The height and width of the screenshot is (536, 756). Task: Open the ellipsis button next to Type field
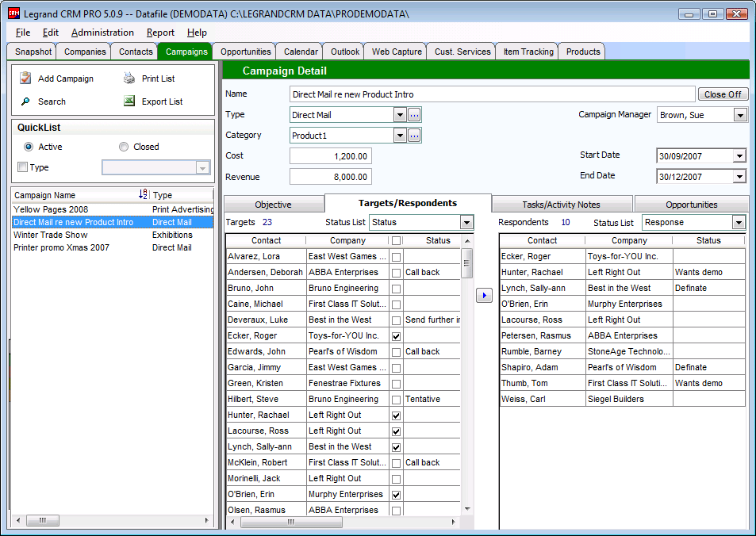click(414, 115)
